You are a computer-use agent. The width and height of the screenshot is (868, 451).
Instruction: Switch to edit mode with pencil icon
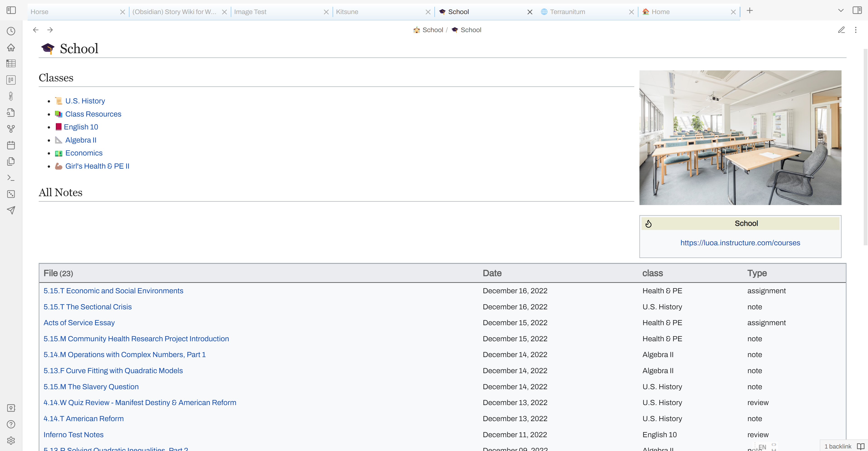tap(841, 30)
